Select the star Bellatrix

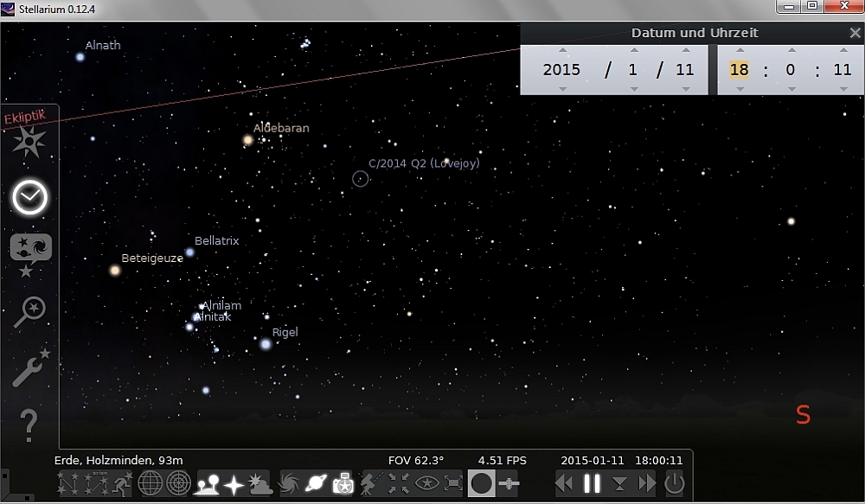pos(189,252)
